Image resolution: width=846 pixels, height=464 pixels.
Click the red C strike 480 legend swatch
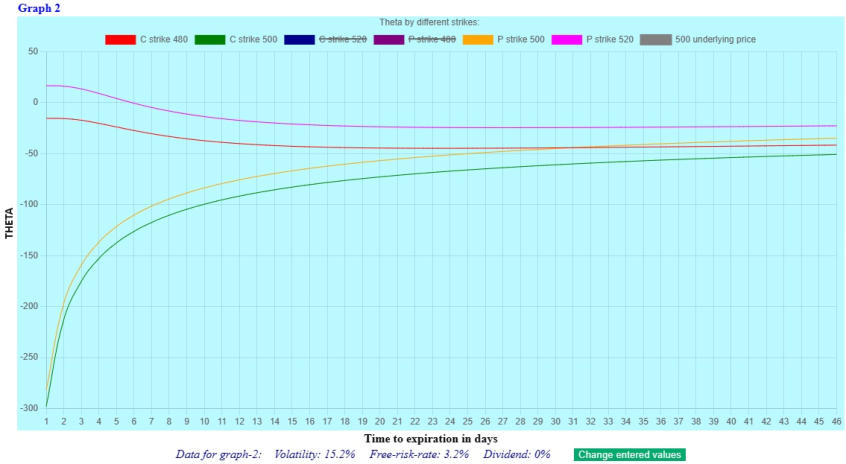click(x=120, y=40)
